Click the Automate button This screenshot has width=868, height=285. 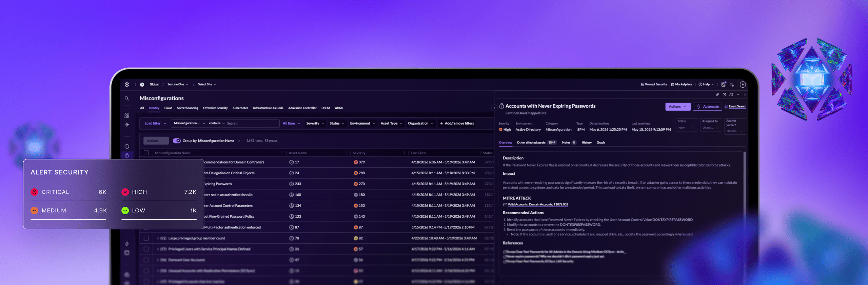pyautogui.click(x=708, y=107)
